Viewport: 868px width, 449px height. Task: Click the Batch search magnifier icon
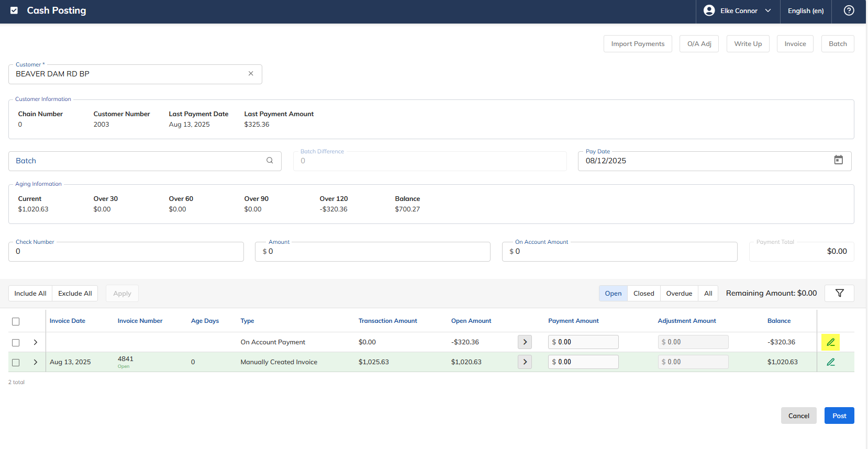pyautogui.click(x=270, y=161)
